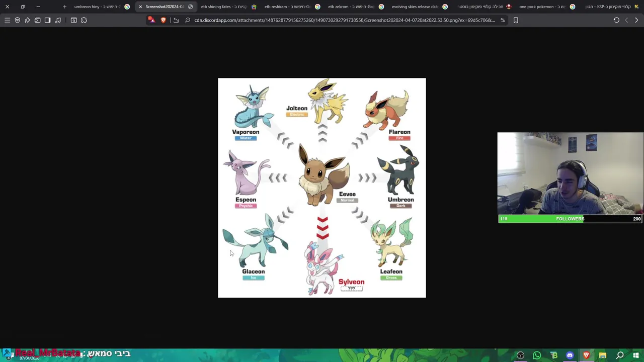644x362 pixels.
Task: Open the browser hamburger menu
Action: (x=7, y=20)
